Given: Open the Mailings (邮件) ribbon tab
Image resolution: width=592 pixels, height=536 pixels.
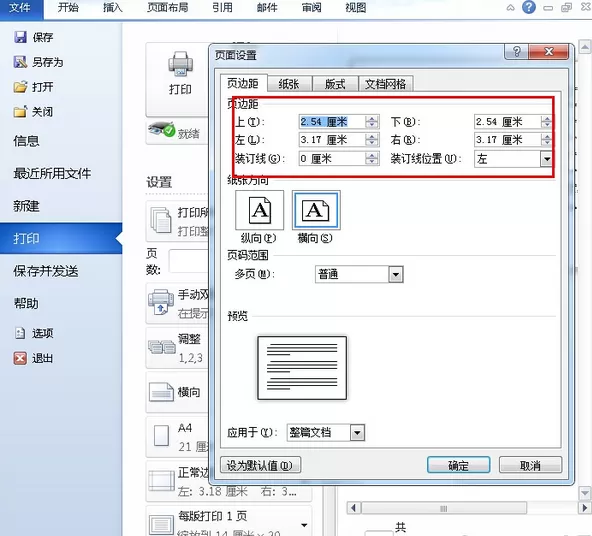Looking at the screenshot, I should (x=267, y=8).
